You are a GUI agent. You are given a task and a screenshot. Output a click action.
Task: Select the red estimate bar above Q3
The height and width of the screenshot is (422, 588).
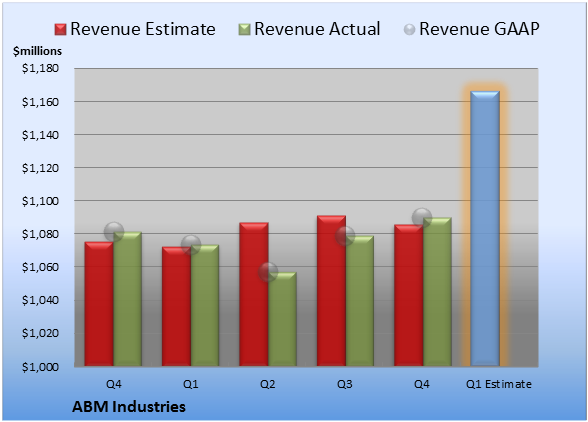[331, 291]
